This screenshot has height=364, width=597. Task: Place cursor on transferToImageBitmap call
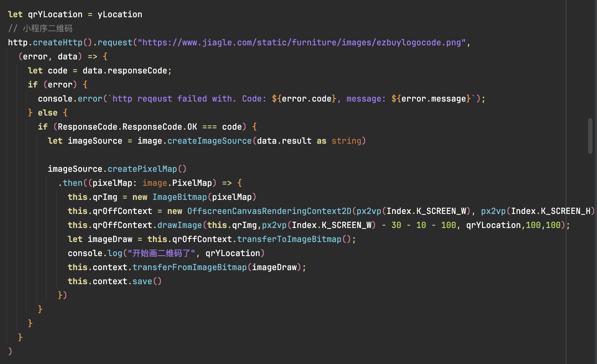[289, 239]
